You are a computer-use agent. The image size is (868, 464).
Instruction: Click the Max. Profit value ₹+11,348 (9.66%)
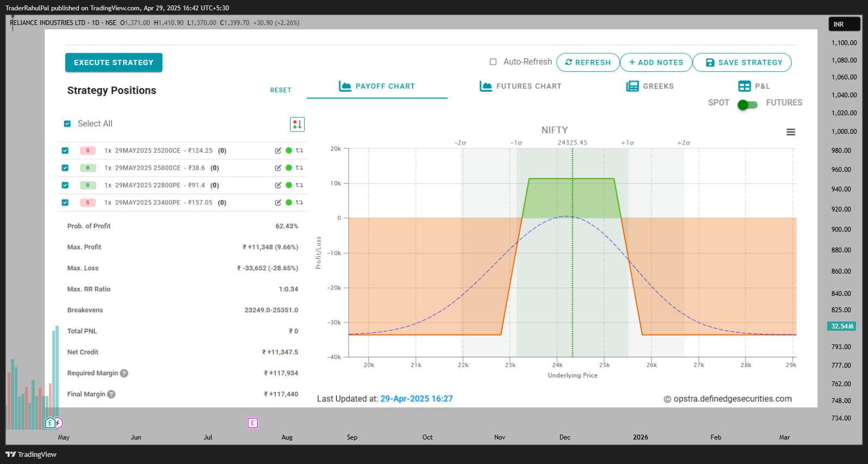[270, 247]
